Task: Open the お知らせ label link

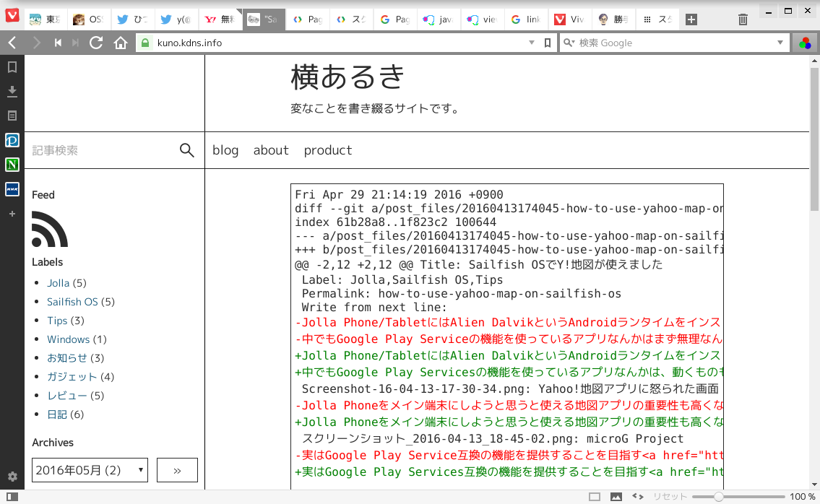Action: click(x=67, y=358)
